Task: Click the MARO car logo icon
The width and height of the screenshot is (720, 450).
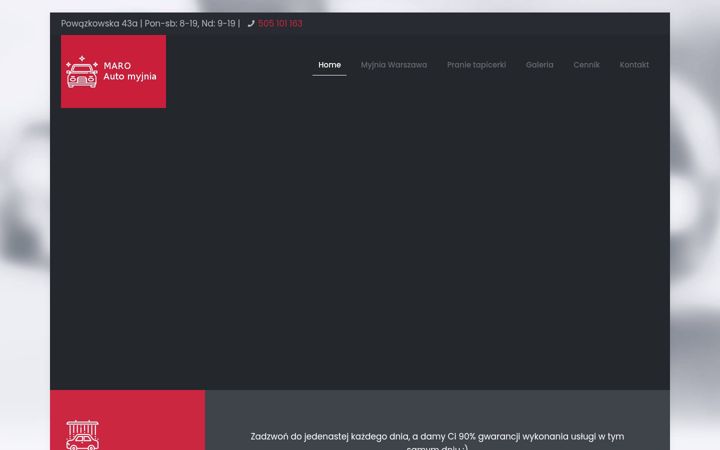Action: pos(82,72)
